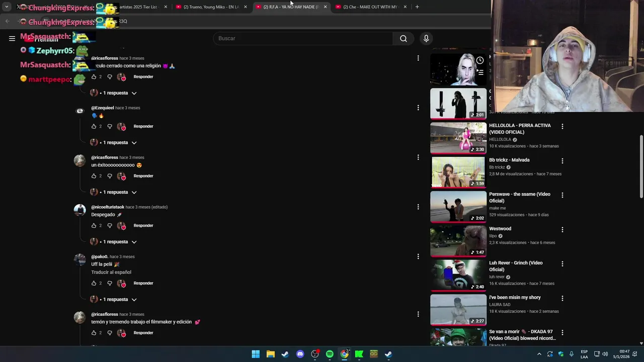Image resolution: width=644 pixels, height=362 pixels.
Task: Expand the 1 respuesta under 'Uff la pelii'
Action: tap(114, 300)
